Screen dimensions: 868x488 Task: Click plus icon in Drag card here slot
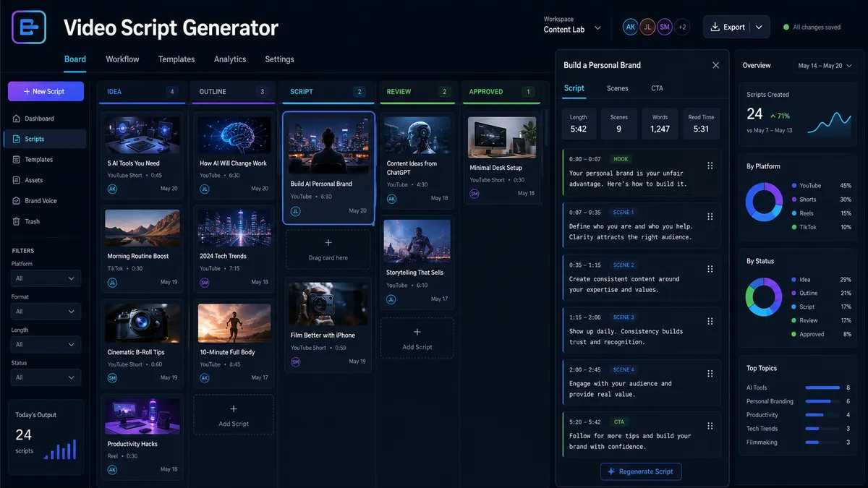[x=328, y=243]
